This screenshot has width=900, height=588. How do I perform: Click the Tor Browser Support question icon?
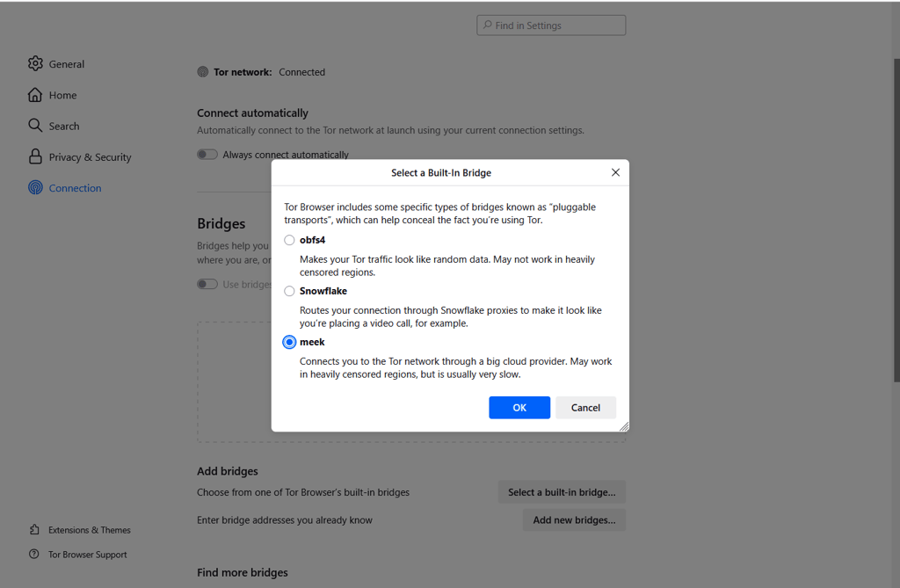34,554
